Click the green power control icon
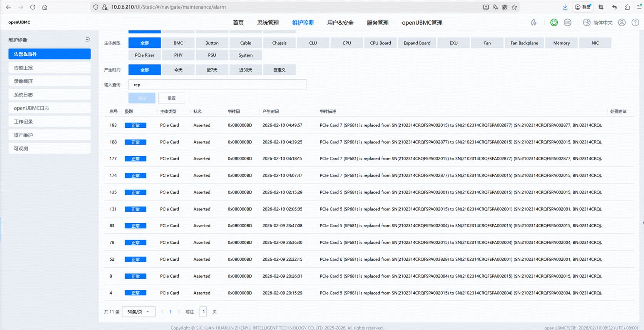Viewport: 644px width, 330px height. point(554,23)
